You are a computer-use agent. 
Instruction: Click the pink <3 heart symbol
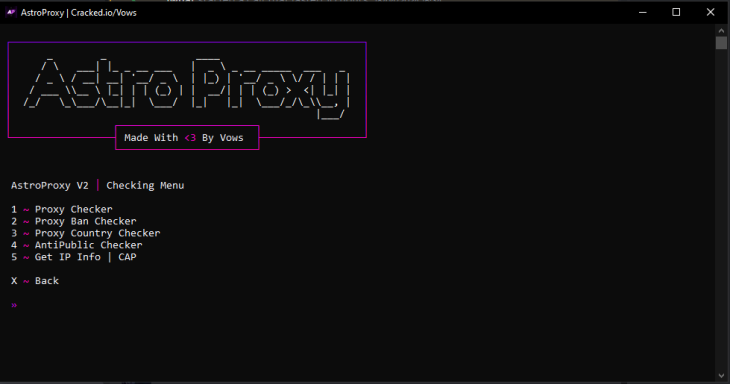tap(190, 138)
